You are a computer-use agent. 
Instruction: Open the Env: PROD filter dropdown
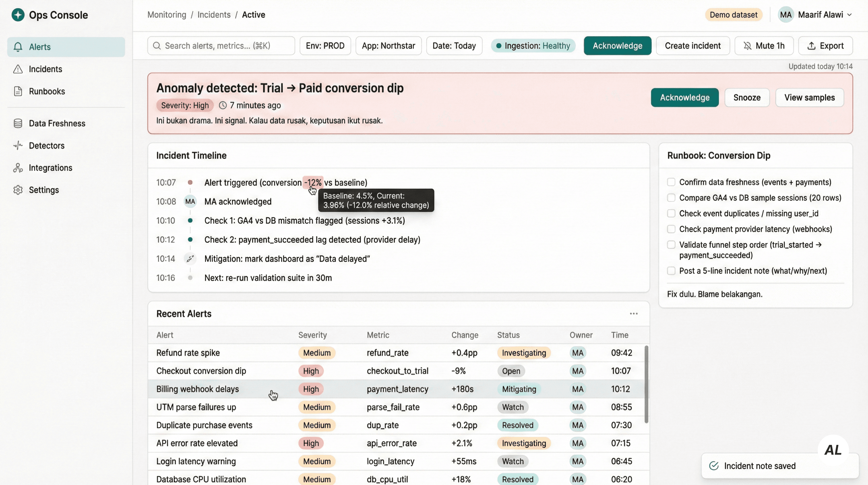(325, 46)
